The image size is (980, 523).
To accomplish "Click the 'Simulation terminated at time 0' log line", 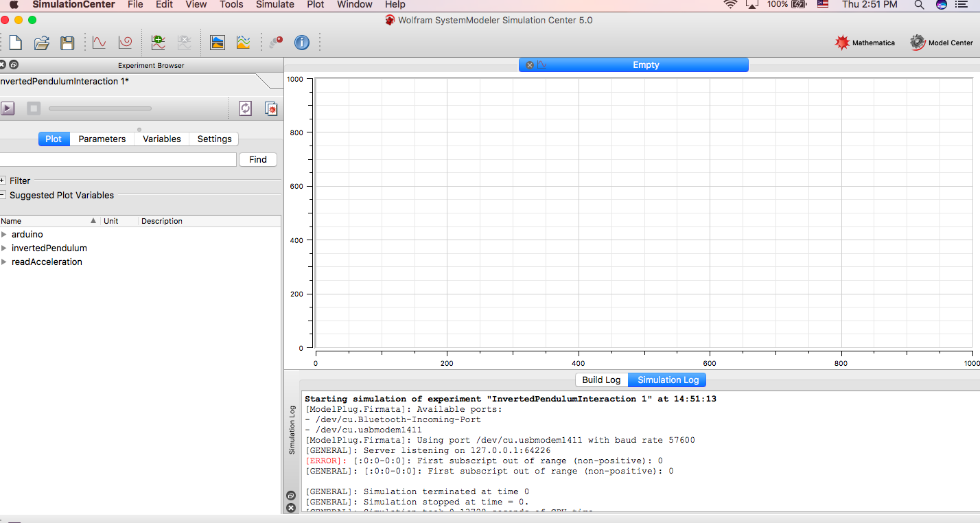I will click(x=417, y=491).
